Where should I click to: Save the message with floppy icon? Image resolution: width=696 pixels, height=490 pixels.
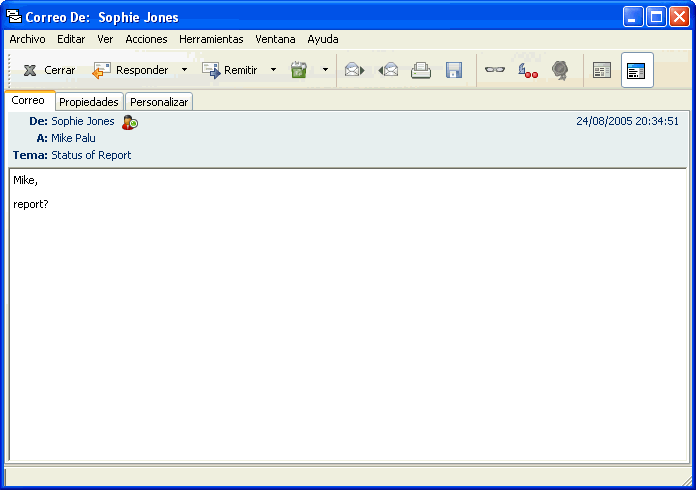[454, 70]
